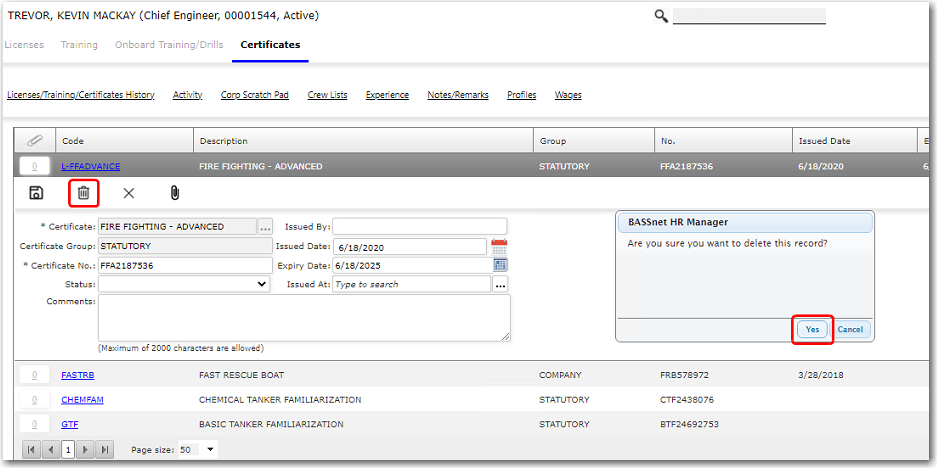
Task: Switch to the Licenses tab
Action: click(x=24, y=45)
